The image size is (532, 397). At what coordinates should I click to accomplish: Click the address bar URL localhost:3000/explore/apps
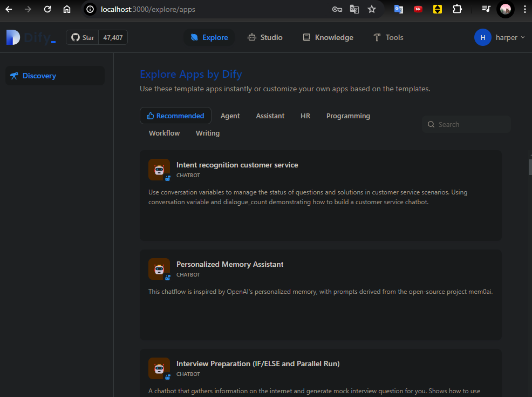[x=148, y=9]
